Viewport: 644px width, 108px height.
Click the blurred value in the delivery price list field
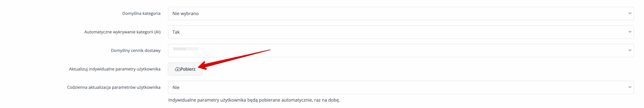click(x=186, y=49)
